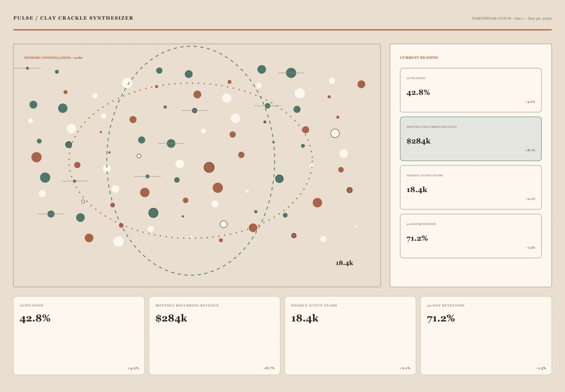
Task: Open the large Activation summary tile below the chart
Action: click(x=79, y=336)
